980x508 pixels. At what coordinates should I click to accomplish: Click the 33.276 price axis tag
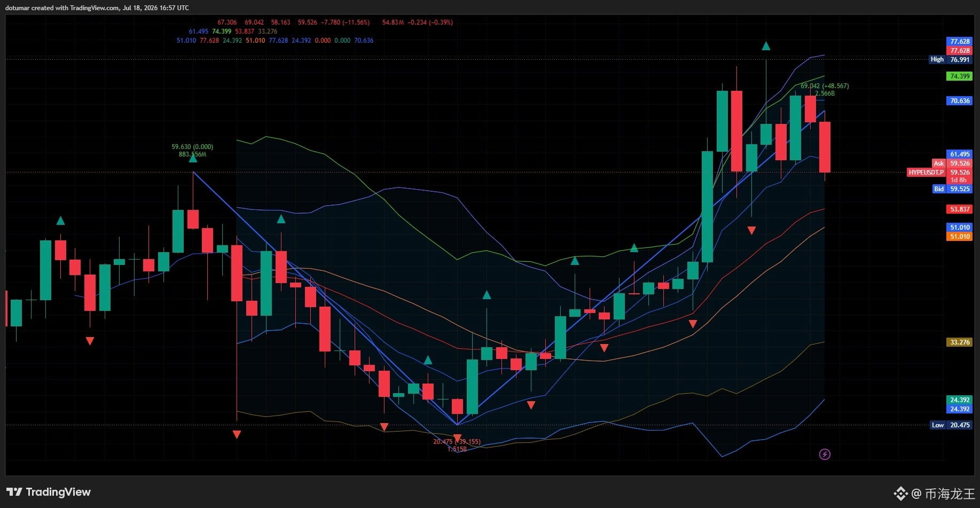point(960,342)
